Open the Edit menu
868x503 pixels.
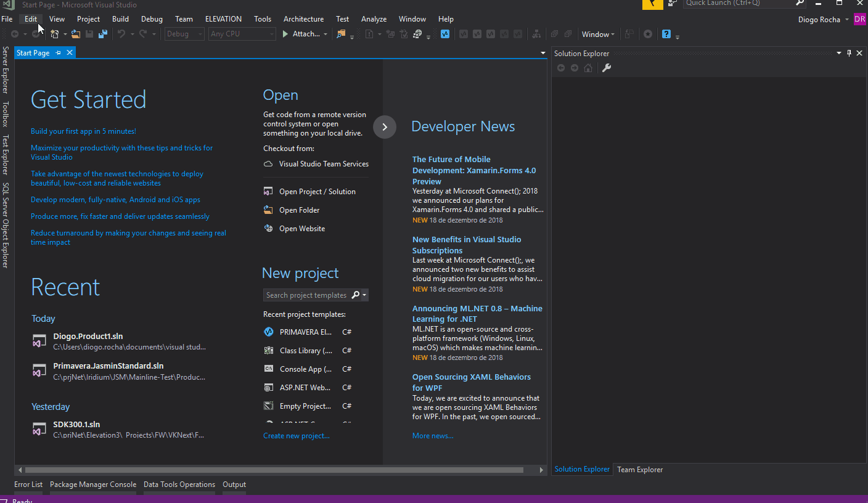pos(31,19)
